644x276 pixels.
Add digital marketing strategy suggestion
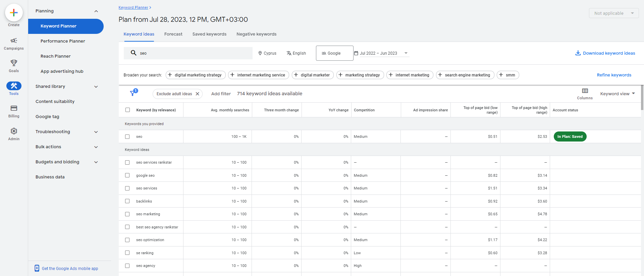point(196,75)
